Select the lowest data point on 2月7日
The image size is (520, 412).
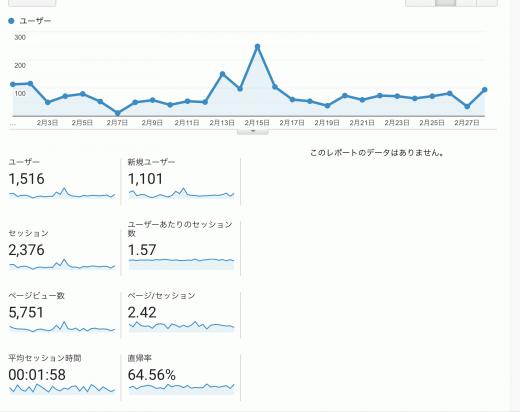coord(118,113)
